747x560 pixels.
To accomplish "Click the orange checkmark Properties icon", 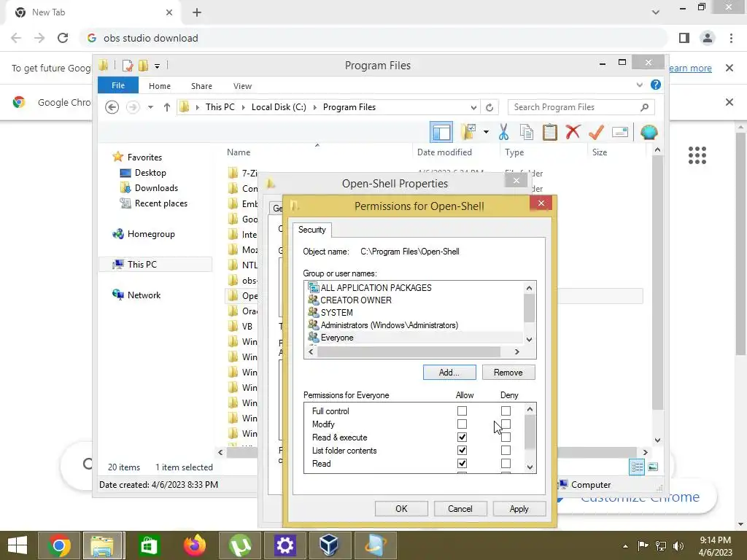I will [x=596, y=132].
